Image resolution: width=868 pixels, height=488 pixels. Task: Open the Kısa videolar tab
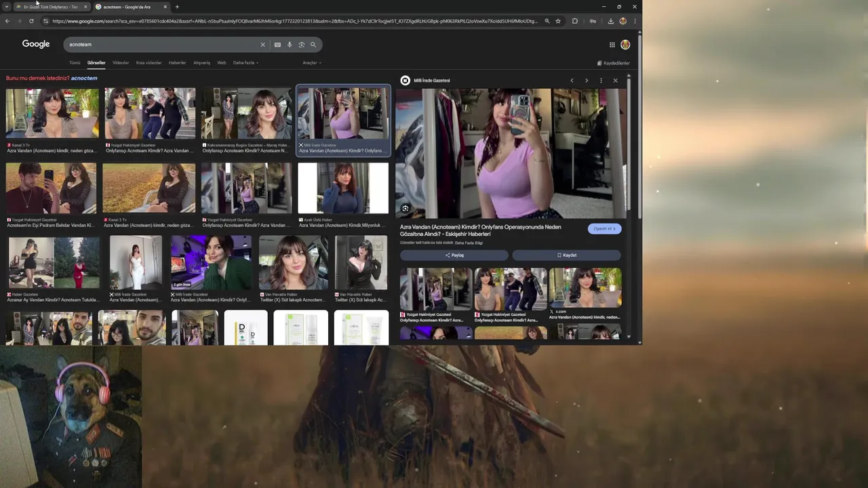(x=149, y=63)
